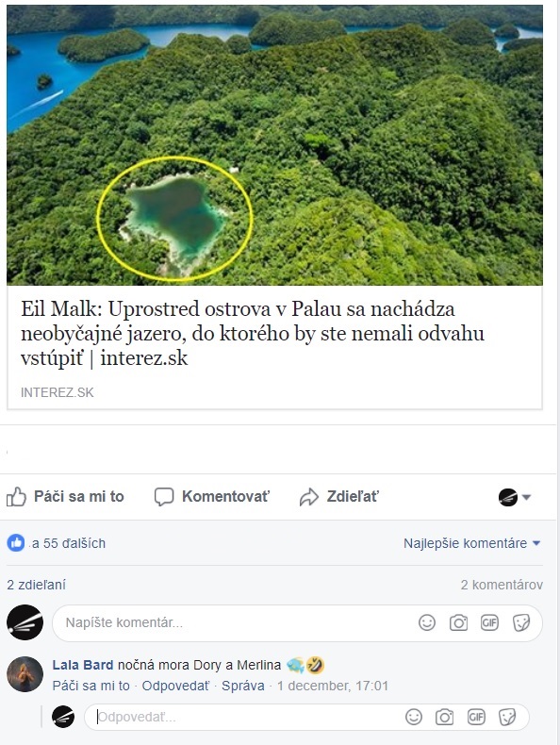Screen dimensions: 560x745
Task: Open profile switcher dropdown arrow
Action: pos(526,498)
